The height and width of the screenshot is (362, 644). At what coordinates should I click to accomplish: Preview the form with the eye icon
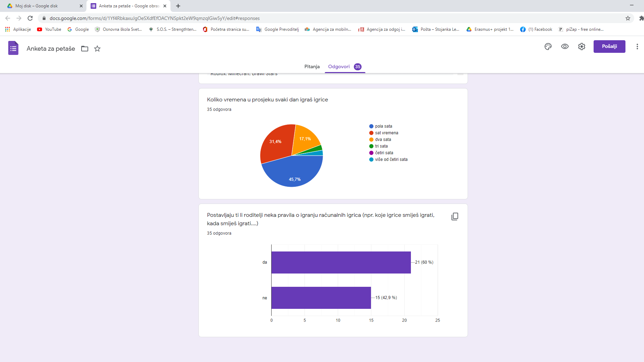[565, 47]
